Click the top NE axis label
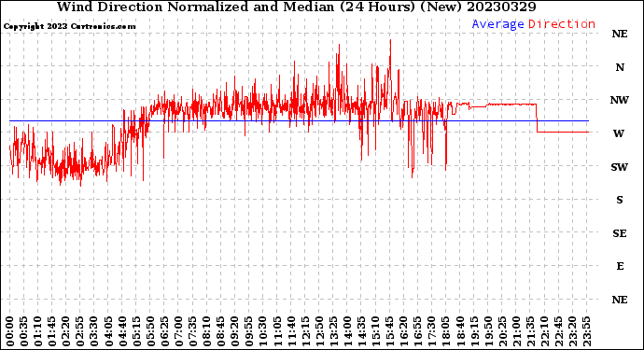This screenshot has width=644, height=350. [x=620, y=34]
